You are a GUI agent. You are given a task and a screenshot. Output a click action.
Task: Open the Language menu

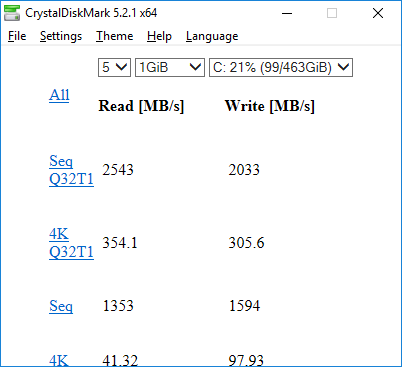212,36
